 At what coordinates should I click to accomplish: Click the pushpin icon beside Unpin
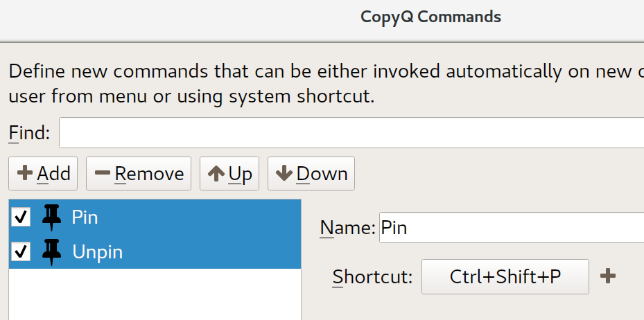click(52, 252)
